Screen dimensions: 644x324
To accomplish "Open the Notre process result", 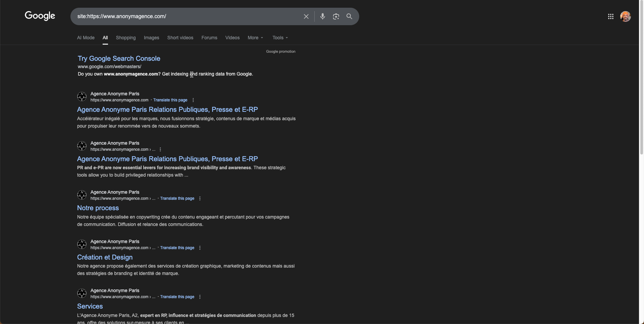I will coord(98,208).
